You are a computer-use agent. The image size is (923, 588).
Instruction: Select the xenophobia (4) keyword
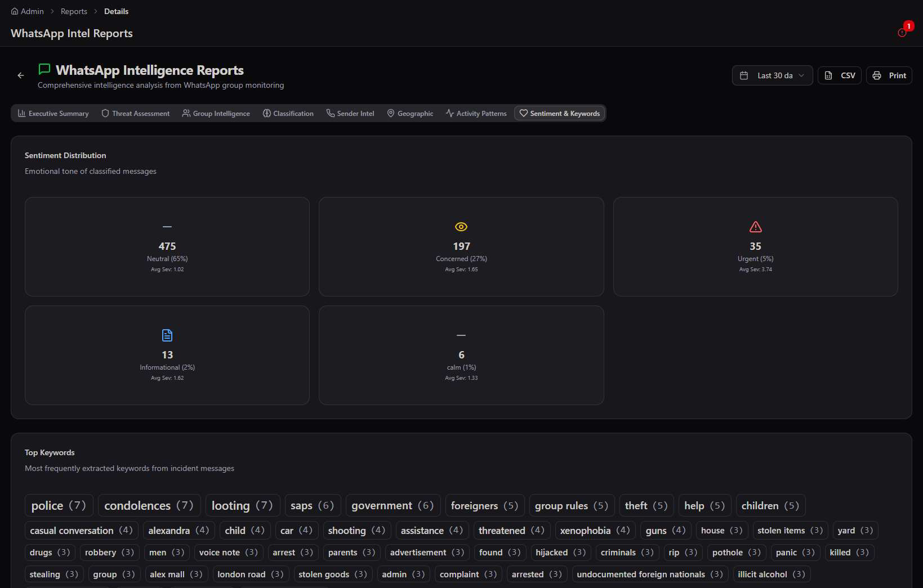point(595,530)
